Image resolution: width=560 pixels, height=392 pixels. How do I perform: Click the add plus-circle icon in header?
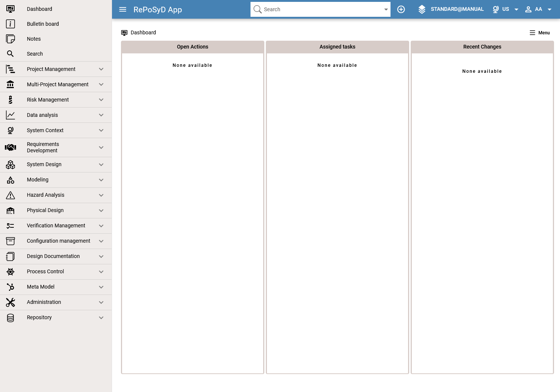click(x=401, y=9)
